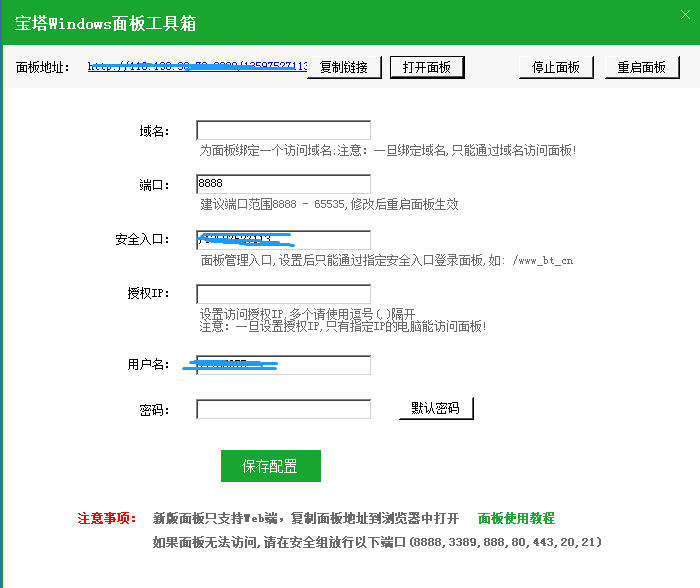
Task: Click the 安全入口 label
Action: (142, 240)
